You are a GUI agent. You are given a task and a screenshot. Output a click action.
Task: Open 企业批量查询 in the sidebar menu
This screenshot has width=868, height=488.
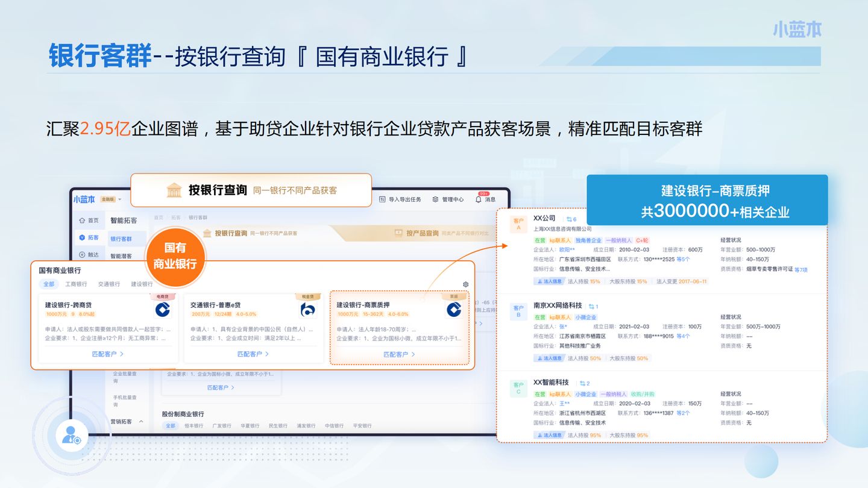tap(125, 377)
